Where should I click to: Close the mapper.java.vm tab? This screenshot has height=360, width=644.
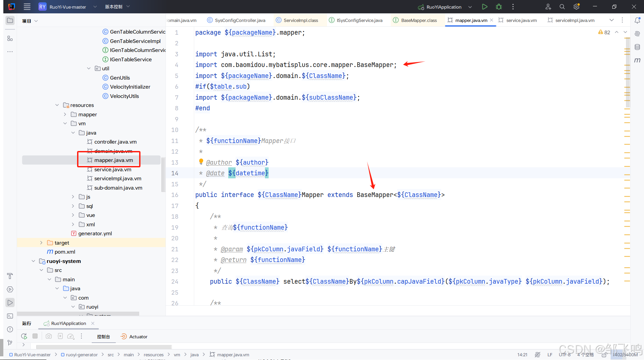(492, 20)
